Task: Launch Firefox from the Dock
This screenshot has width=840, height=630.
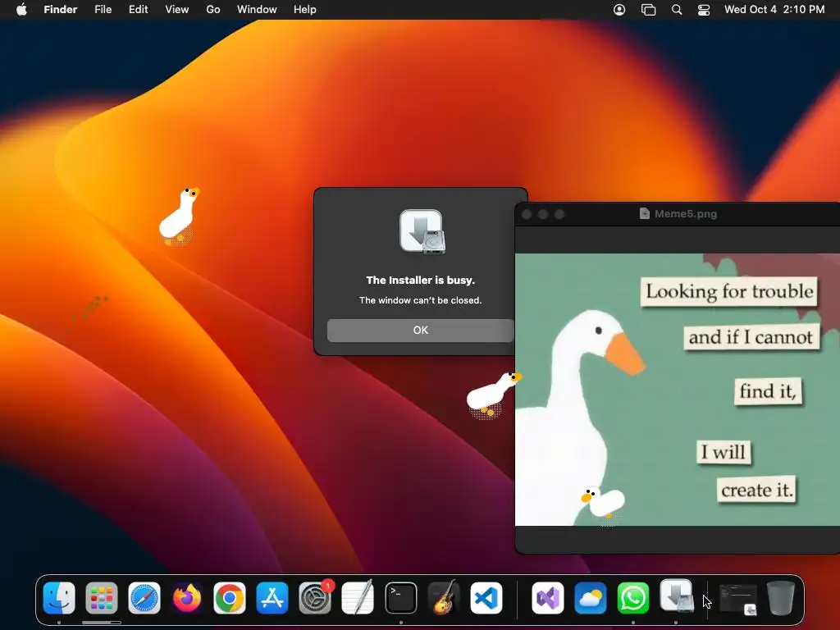Action: (187, 598)
